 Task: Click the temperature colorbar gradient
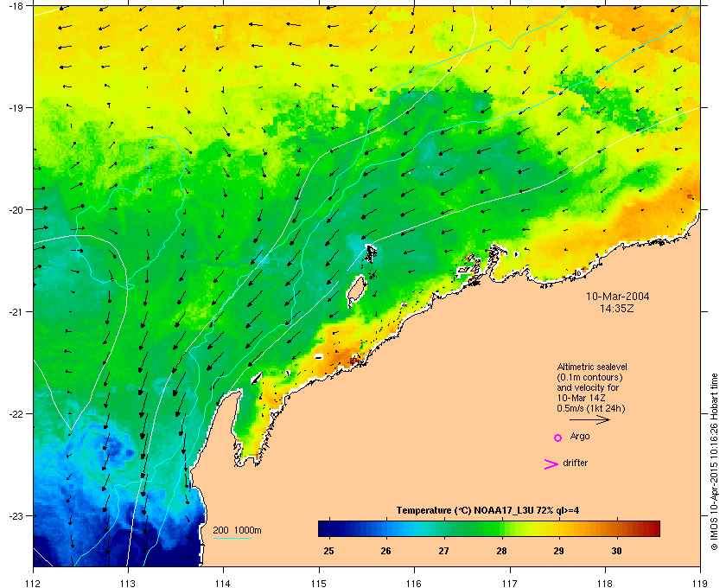coord(489,528)
